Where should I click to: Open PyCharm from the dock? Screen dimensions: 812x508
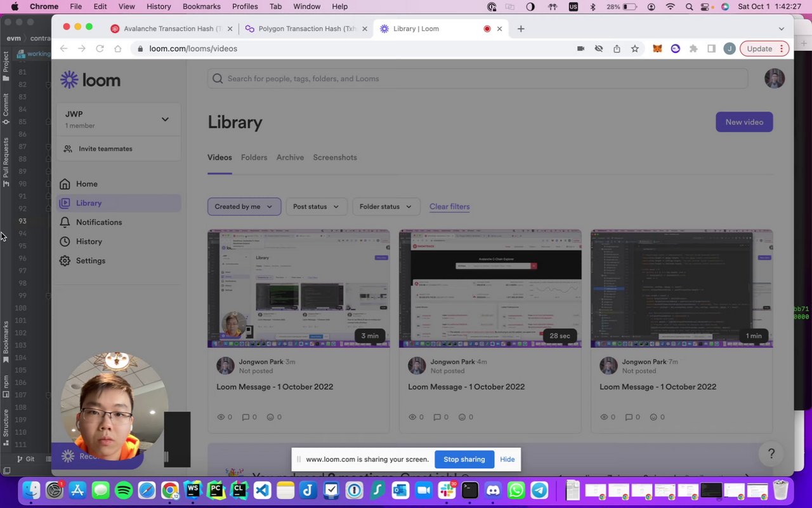(x=216, y=490)
